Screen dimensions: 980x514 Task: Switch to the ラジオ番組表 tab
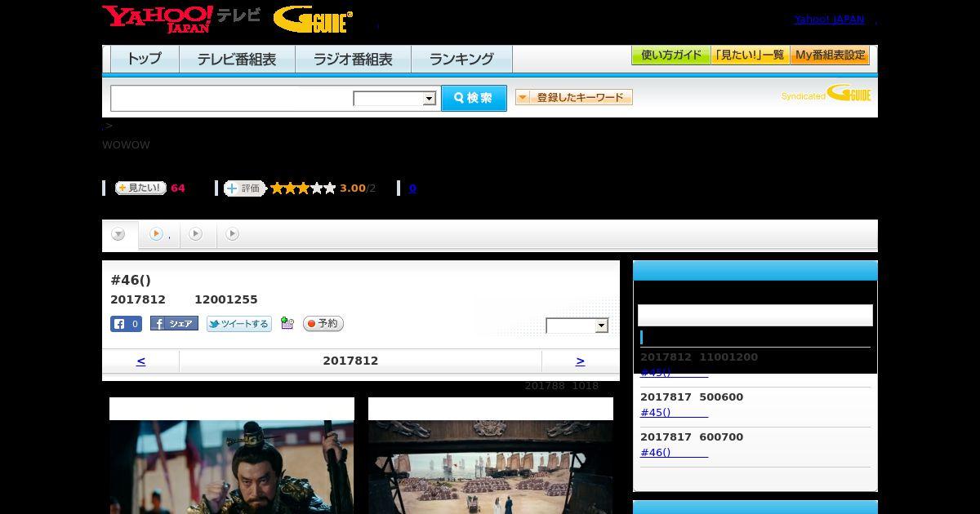[353, 59]
